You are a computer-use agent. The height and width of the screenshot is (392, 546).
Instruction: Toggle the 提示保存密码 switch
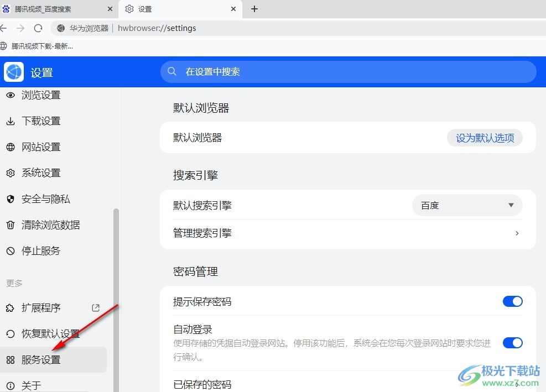point(513,301)
